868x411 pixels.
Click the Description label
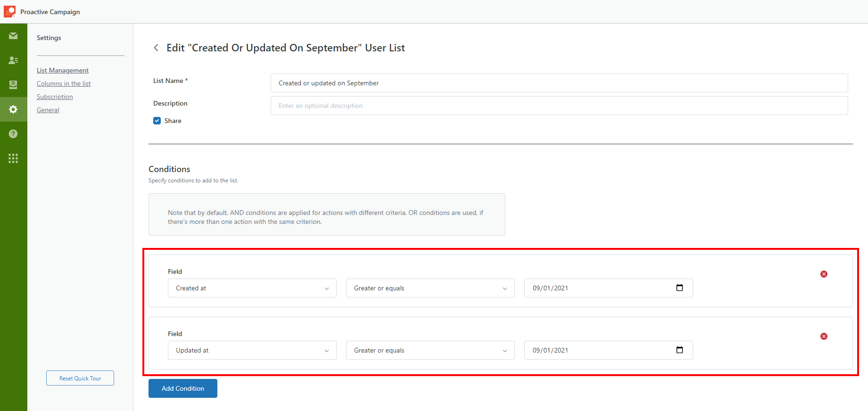point(170,103)
